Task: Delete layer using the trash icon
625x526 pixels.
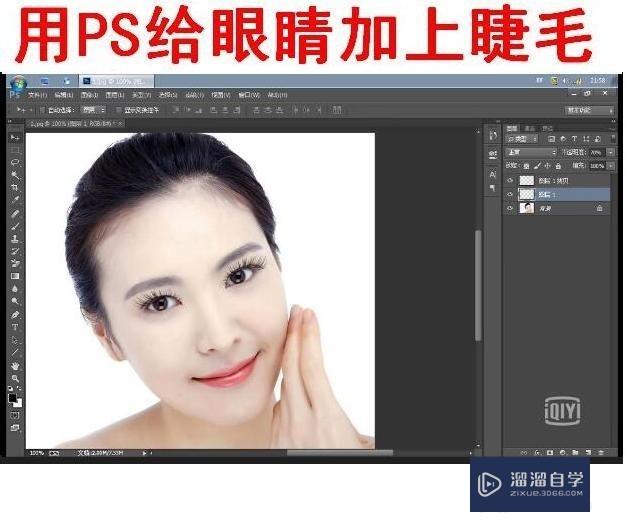Action: (601, 453)
